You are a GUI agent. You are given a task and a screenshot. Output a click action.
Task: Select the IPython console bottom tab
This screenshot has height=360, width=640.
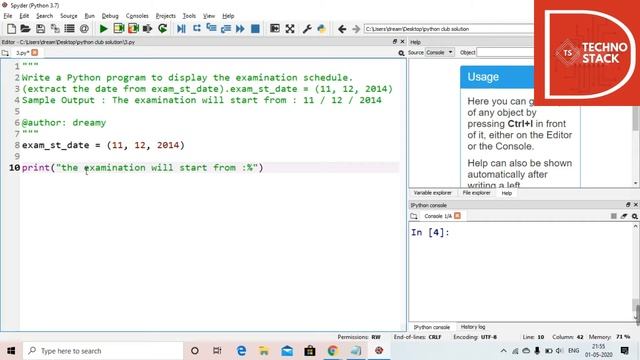click(x=431, y=327)
